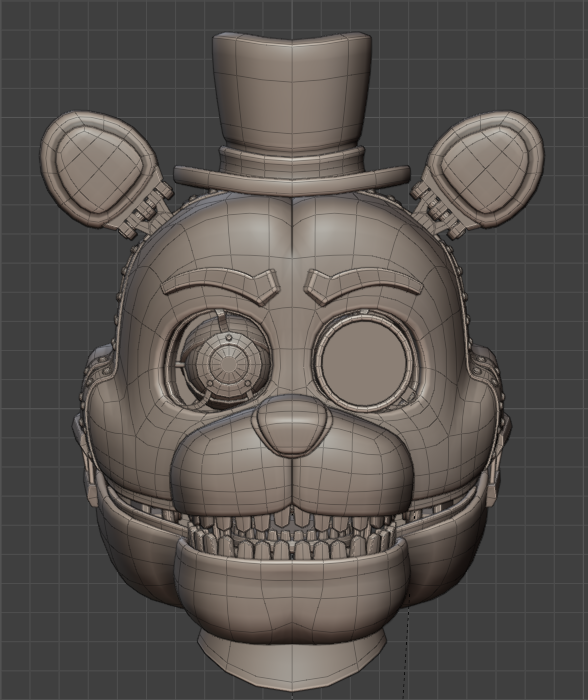Select the hat brim of the top hat
The width and height of the screenshot is (588, 700).
[292, 179]
